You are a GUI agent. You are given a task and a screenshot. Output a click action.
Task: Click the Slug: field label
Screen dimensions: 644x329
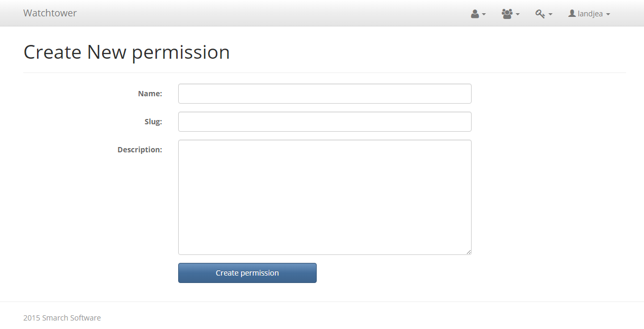(x=153, y=122)
